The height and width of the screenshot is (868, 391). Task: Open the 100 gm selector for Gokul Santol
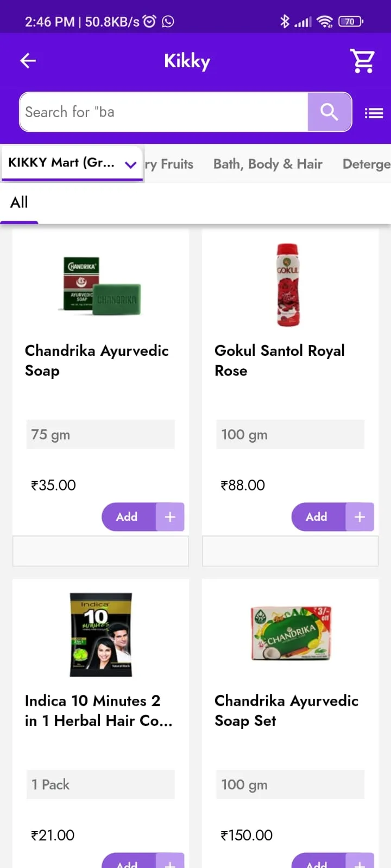290,435
